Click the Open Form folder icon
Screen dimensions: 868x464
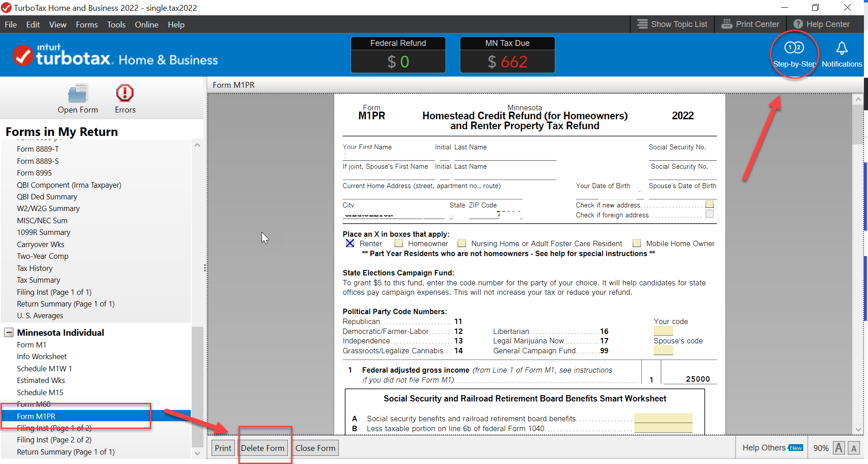click(77, 94)
